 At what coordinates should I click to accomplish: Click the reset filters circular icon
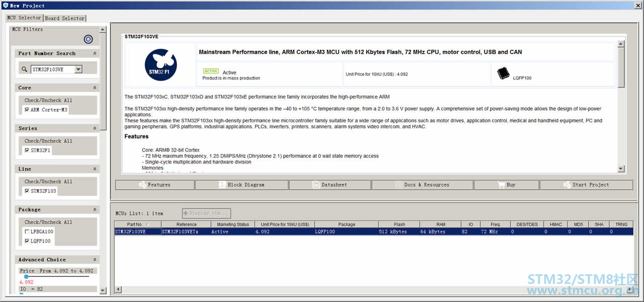pos(88,39)
